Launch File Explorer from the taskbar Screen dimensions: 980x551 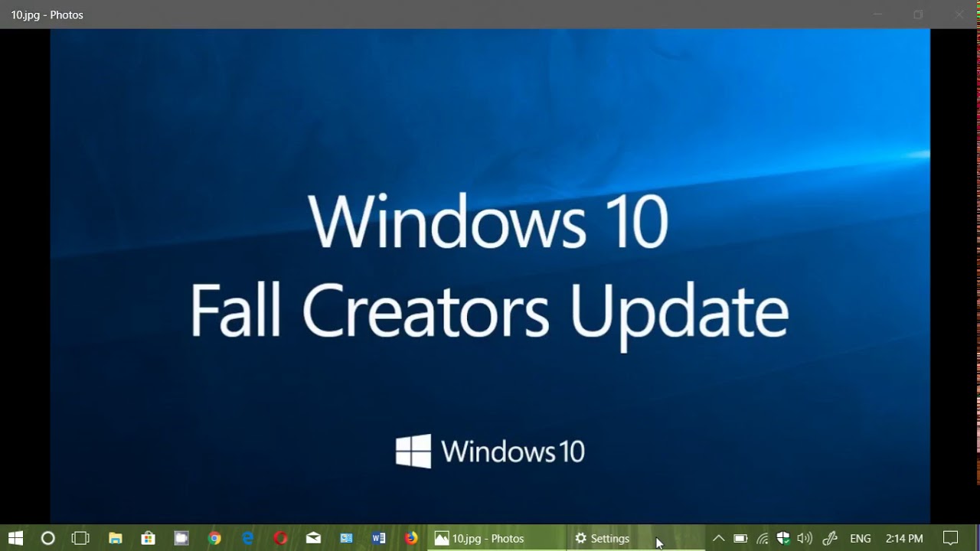[115, 539]
